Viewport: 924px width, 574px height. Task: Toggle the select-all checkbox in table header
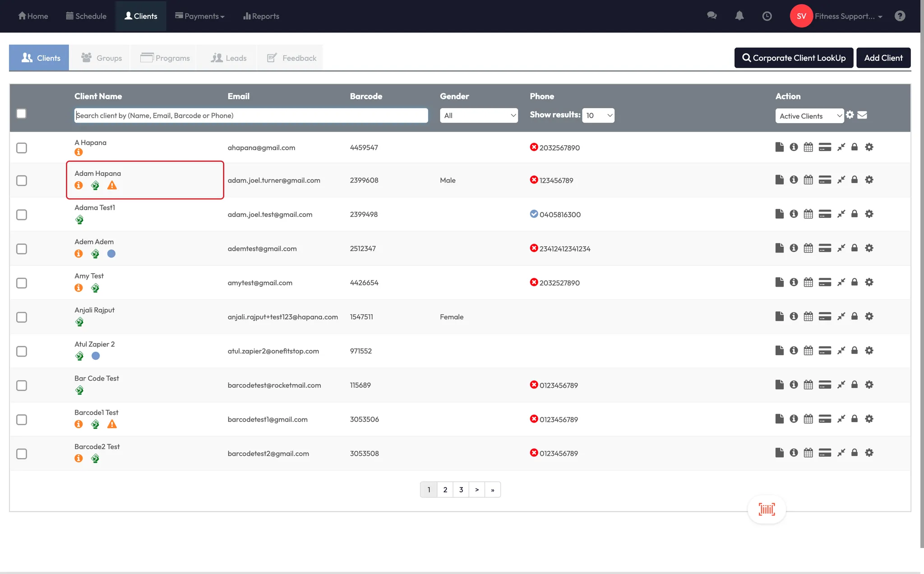(x=21, y=113)
